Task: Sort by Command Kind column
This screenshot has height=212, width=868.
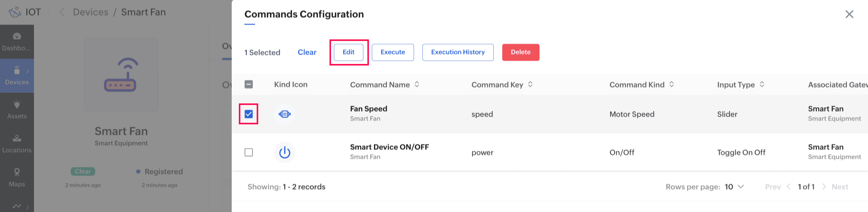Action: pos(671,84)
